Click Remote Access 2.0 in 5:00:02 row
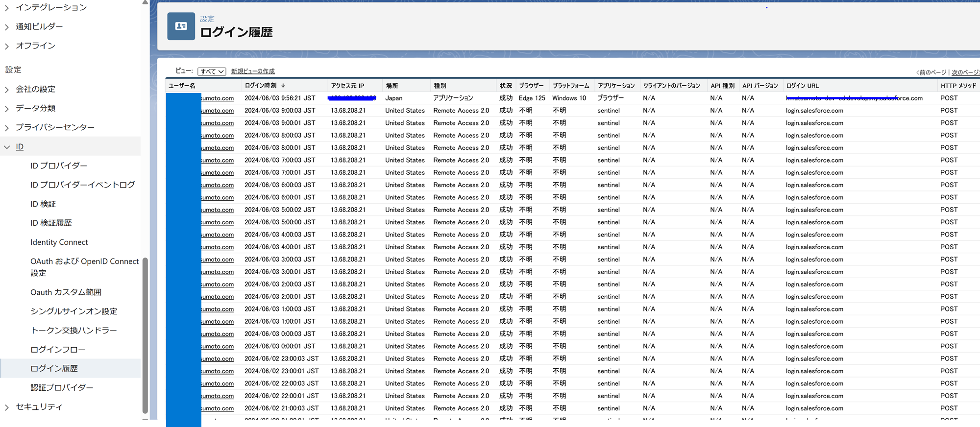 coord(461,210)
